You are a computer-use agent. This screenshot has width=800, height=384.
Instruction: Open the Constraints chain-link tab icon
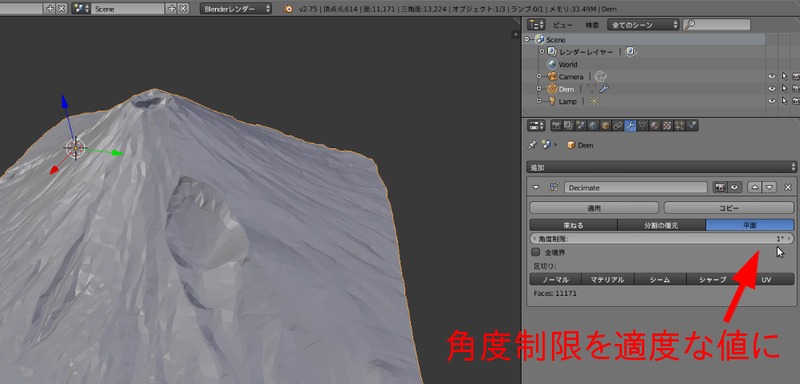pos(617,125)
